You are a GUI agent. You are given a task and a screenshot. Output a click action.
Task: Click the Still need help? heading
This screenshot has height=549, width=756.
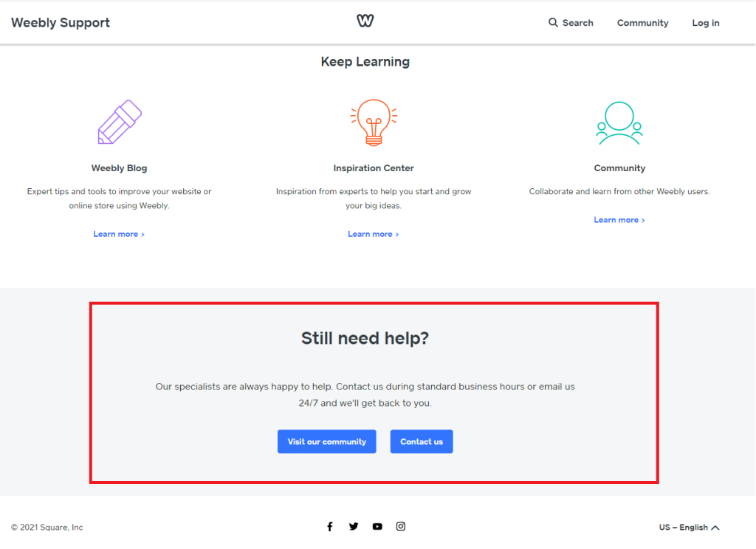point(365,338)
